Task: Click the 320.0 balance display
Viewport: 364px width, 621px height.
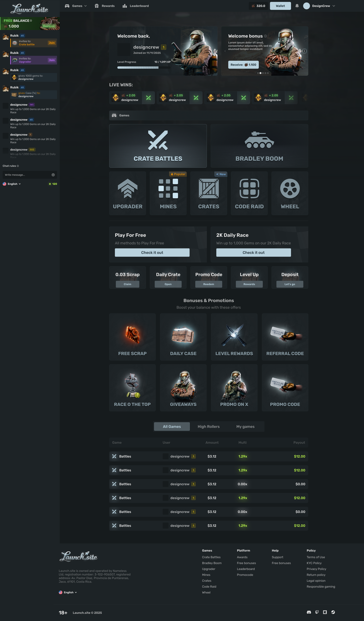Action: click(x=258, y=6)
